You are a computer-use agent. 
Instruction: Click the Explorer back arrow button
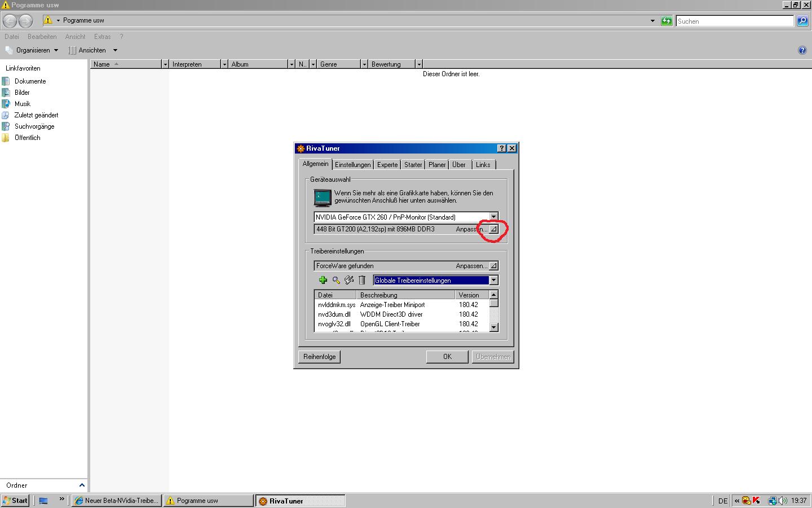pyautogui.click(x=10, y=21)
